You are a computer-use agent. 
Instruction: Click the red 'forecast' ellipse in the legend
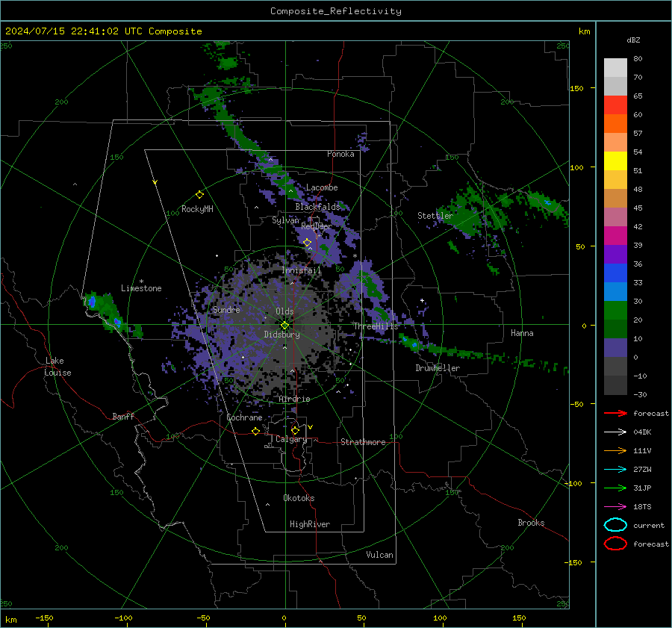(615, 544)
